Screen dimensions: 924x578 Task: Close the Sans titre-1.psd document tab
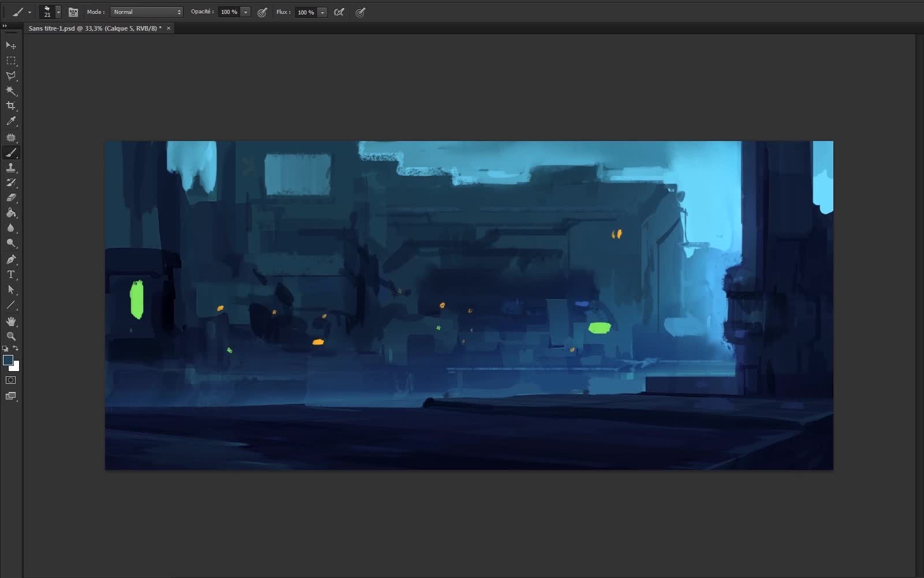(169, 28)
